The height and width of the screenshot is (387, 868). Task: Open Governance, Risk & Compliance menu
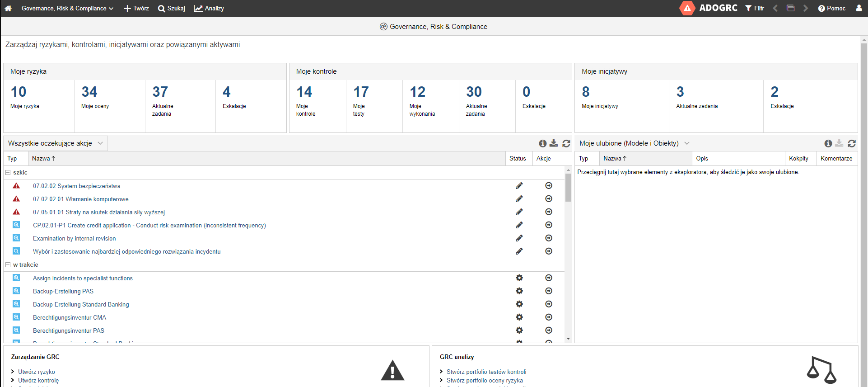tap(67, 9)
